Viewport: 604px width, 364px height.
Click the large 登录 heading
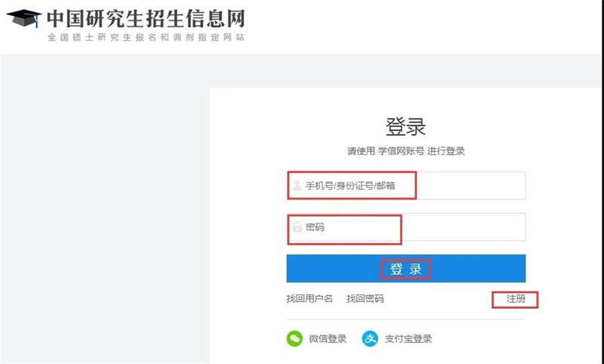(405, 126)
